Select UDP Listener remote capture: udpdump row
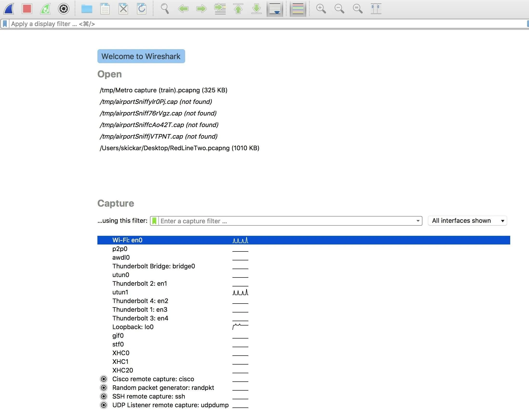The width and height of the screenshot is (529, 420). coord(304,405)
